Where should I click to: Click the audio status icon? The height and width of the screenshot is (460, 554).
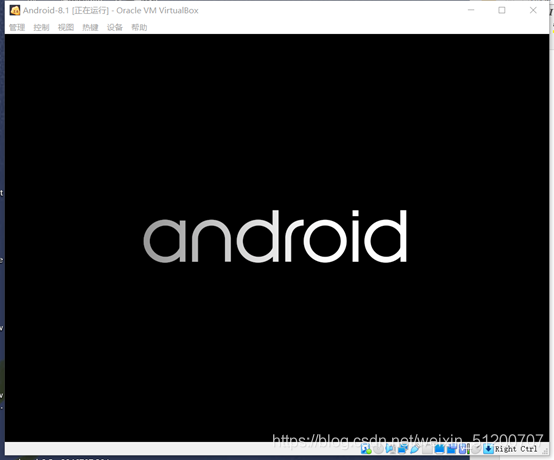click(x=390, y=449)
